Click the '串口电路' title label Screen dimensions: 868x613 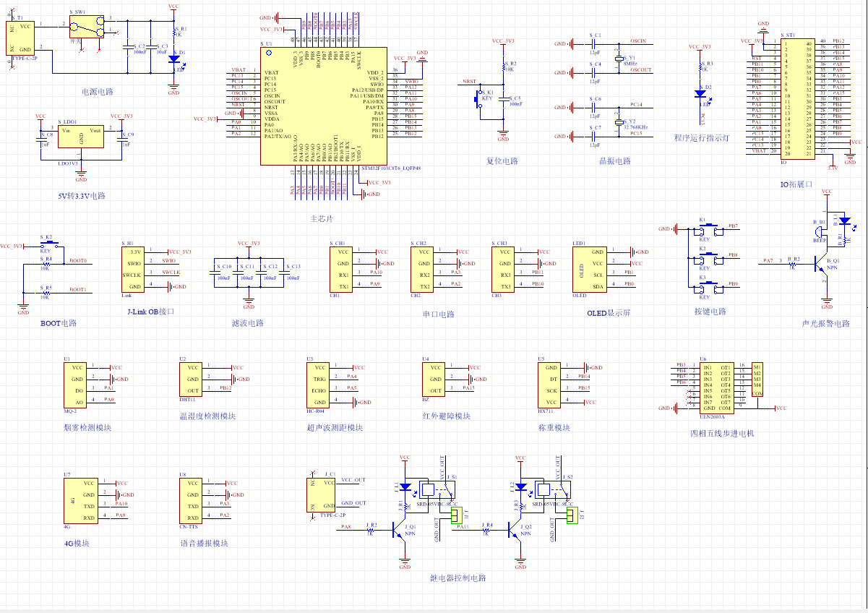coord(439,314)
